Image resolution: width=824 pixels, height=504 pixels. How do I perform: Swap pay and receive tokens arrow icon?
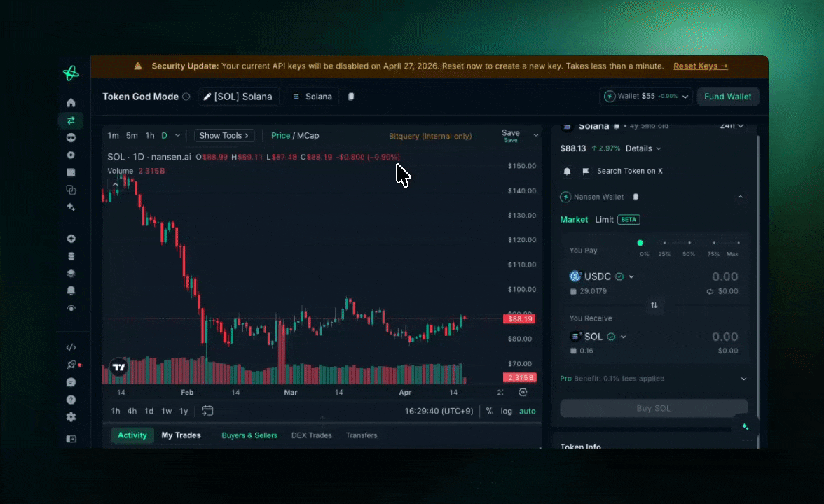tap(654, 305)
